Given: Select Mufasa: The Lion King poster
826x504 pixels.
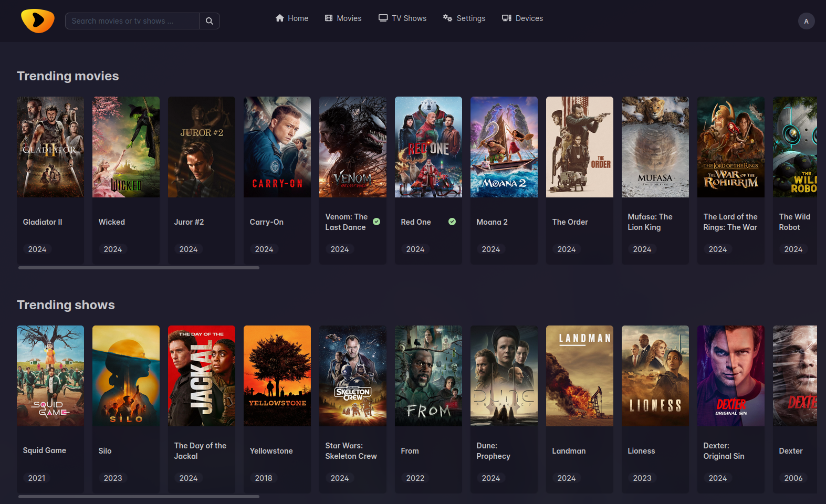Looking at the screenshot, I should [655, 147].
